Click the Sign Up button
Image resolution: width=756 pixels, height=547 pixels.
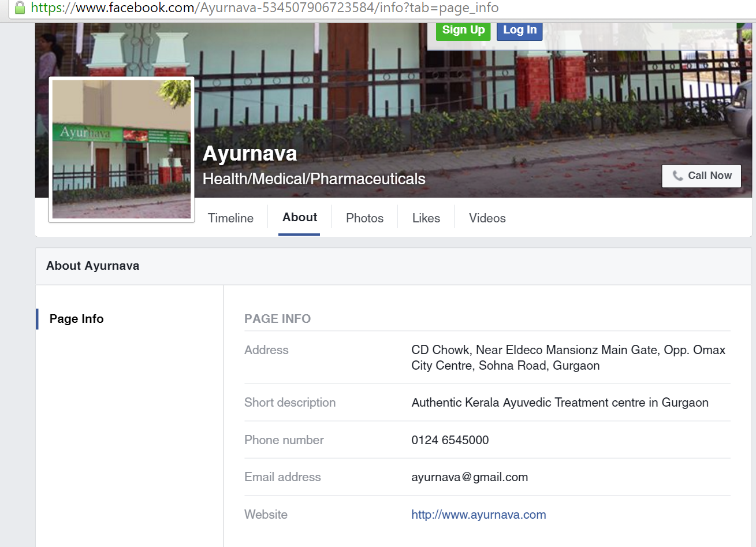click(x=463, y=30)
